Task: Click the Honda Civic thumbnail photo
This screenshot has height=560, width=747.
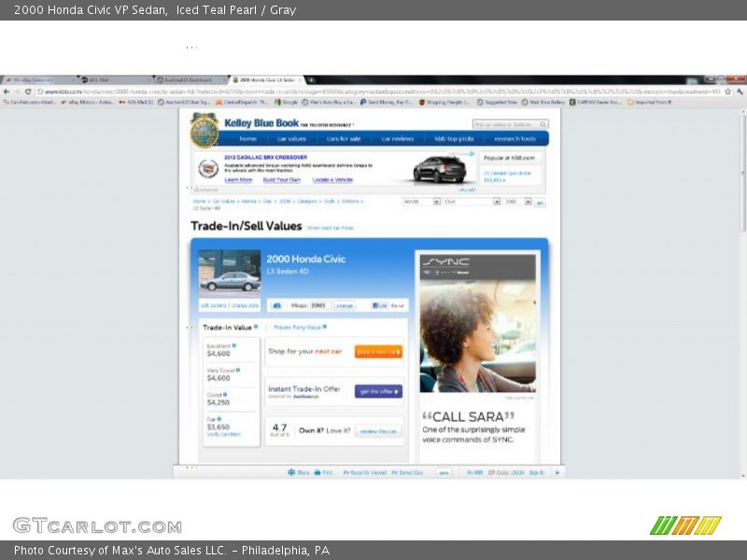Action: point(230,272)
